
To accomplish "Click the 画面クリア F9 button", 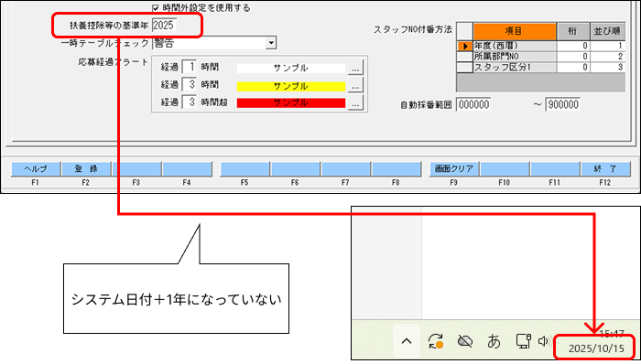I will (454, 169).
